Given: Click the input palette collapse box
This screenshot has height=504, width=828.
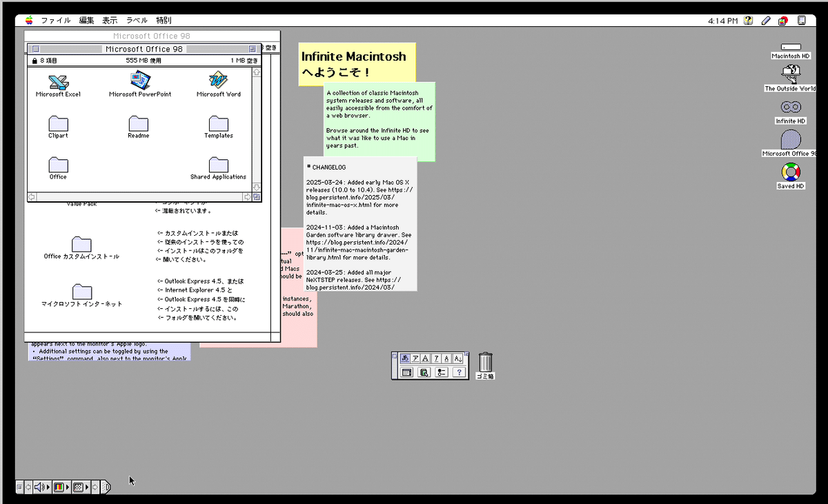Looking at the screenshot, I should 466,354.
